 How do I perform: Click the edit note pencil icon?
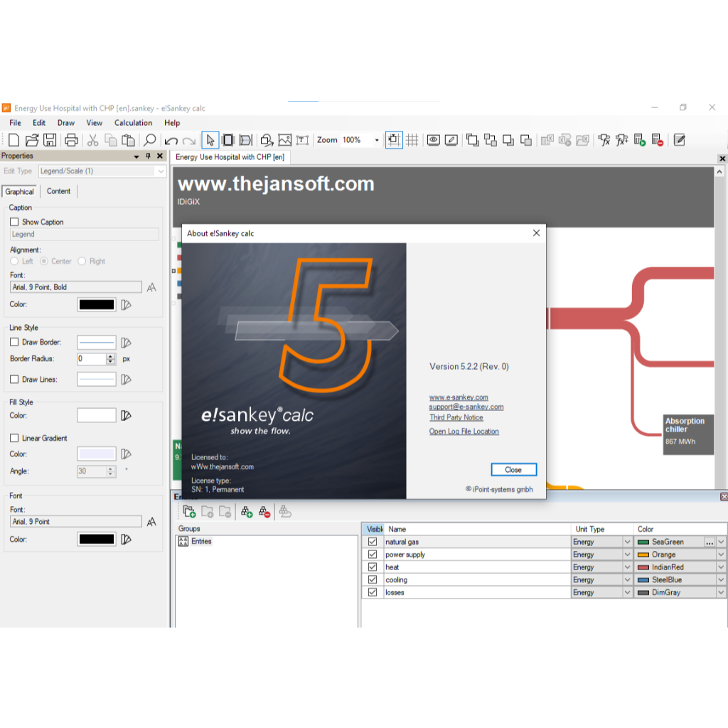pyautogui.click(x=679, y=140)
